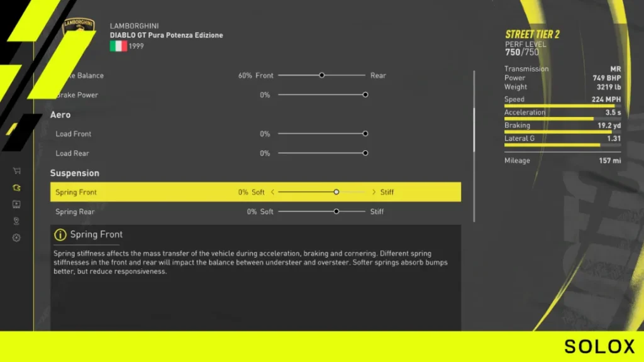Click the MR transmission value
The image size is (644, 362).
pos(616,69)
